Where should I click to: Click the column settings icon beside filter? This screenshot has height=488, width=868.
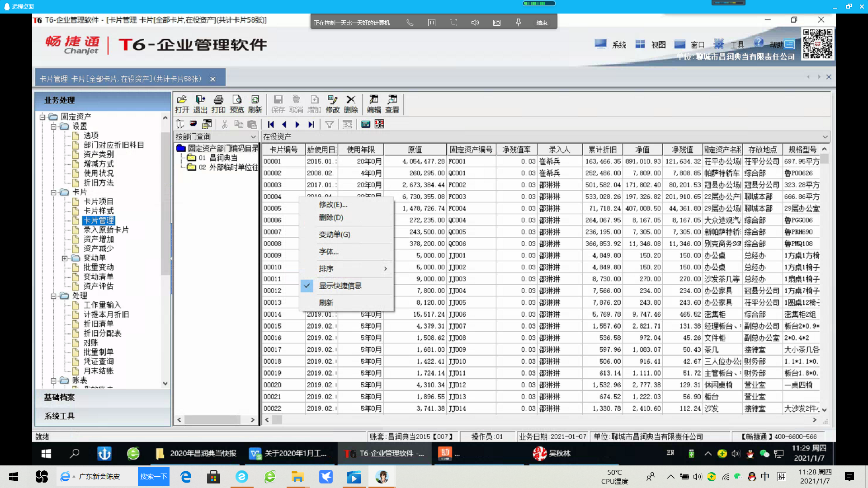[x=347, y=124]
